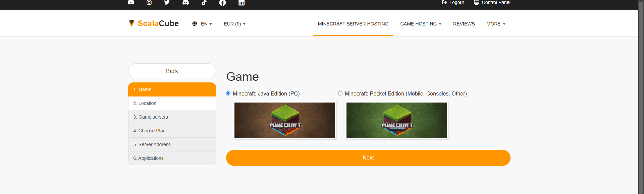
Task: Open the Facebook social link
Action: coord(222,3)
